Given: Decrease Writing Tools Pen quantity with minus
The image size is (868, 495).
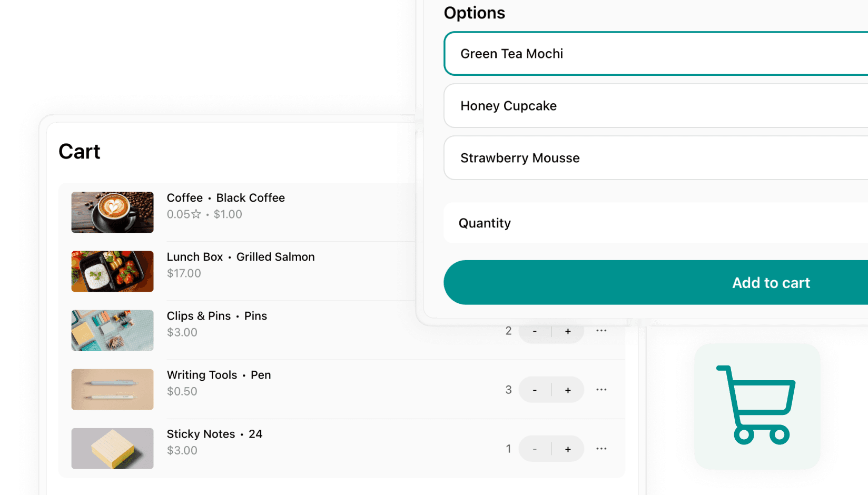Looking at the screenshot, I should point(535,390).
